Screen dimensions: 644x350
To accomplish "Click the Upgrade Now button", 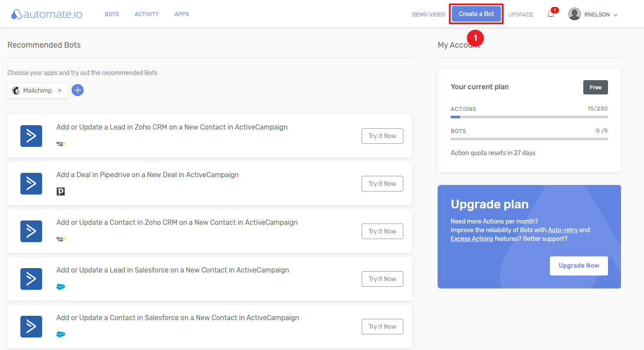I will click(x=579, y=266).
